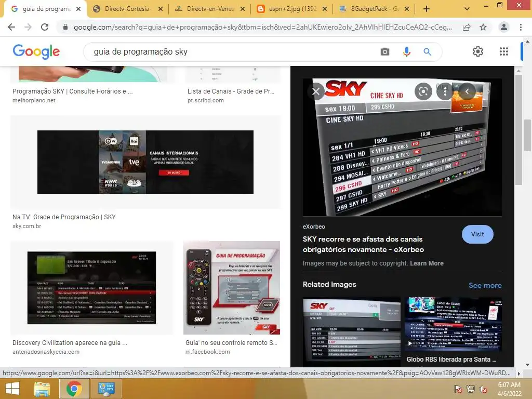This screenshot has width=532, height=399.
Task: Open 'Globo RBS liberada pra Santa' related image
Action: coord(451,360)
